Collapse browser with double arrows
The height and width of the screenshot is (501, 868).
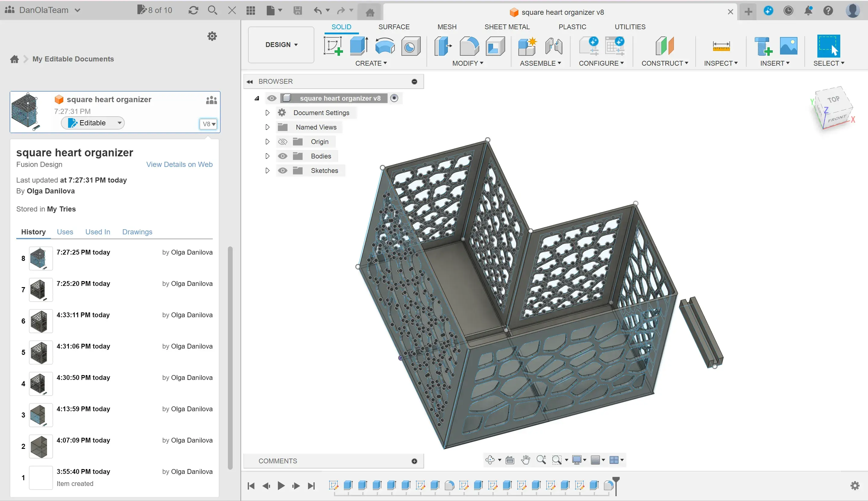point(250,82)
